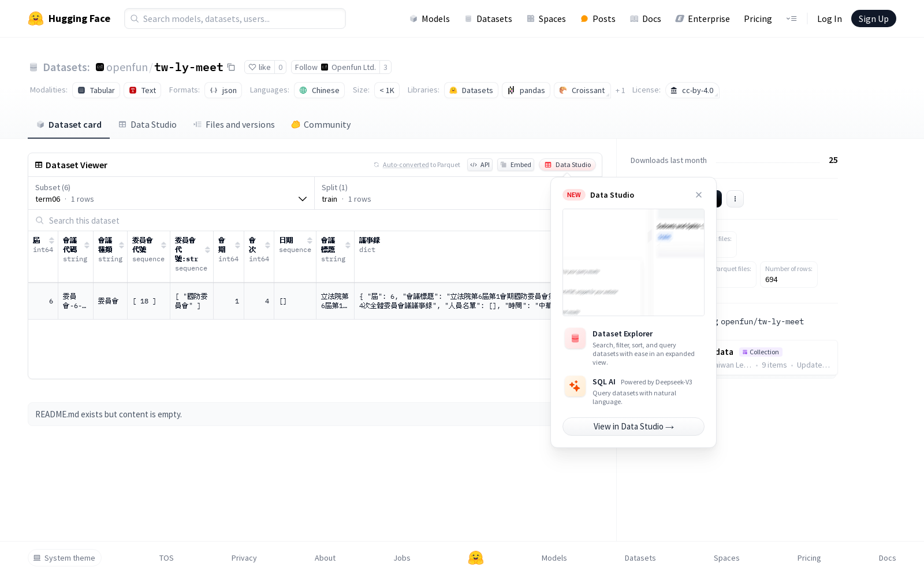Show the +1 more libraries
The width and height of the screenshot is (924, 578).
[x=620, y=90]
